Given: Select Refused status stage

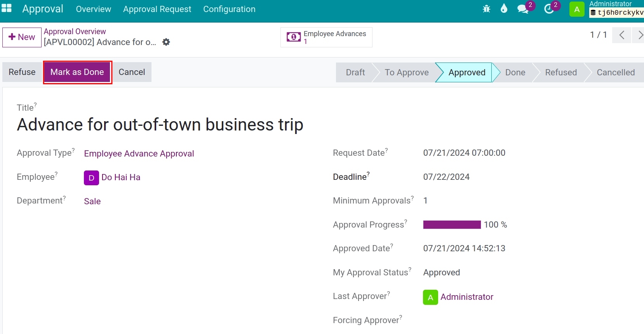Looking at the screenshot, I should pyautogui.click(x=561, y=73).
